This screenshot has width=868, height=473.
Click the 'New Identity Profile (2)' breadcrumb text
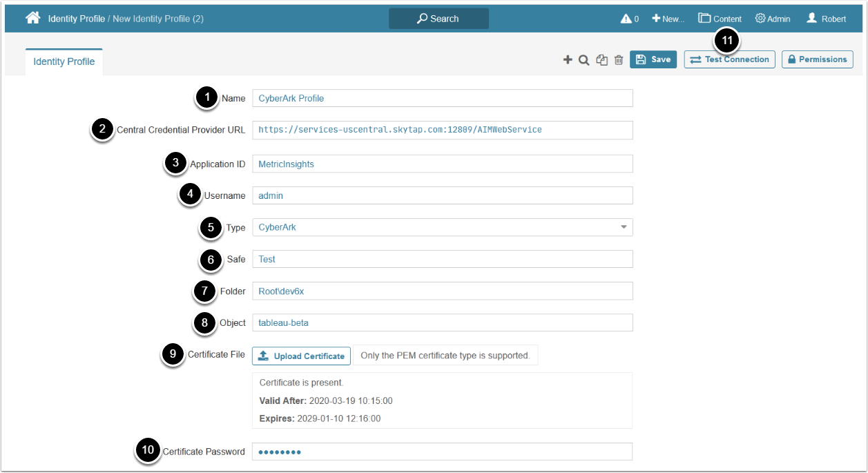tap(159, 19)
